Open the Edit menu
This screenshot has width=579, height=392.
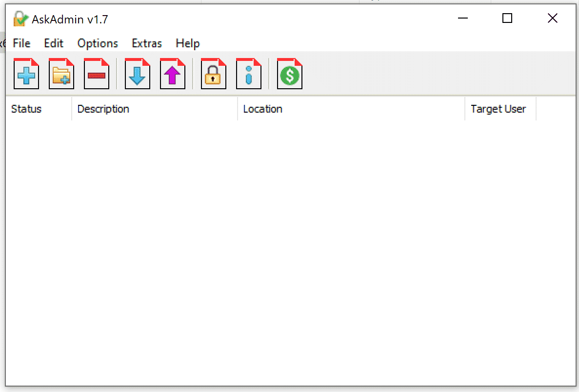point(54,43)
